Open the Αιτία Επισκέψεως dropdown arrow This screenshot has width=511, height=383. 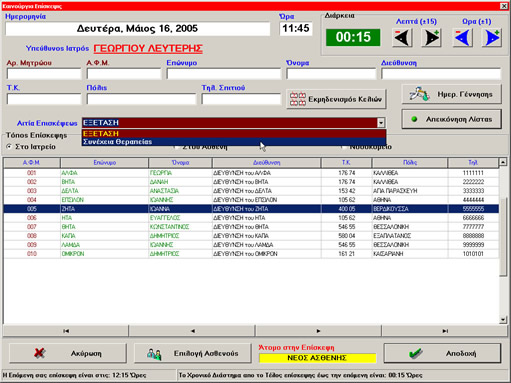[381, 123]
